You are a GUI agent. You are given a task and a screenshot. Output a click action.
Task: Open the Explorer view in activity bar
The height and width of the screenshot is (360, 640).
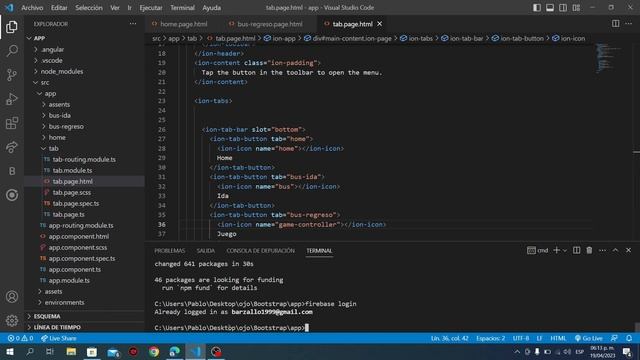pos(12,27)
